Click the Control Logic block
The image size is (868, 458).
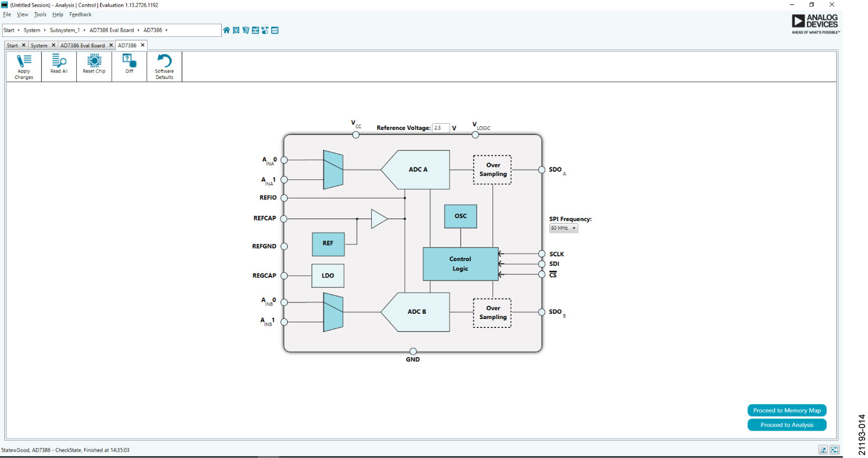tap(460, 264)
